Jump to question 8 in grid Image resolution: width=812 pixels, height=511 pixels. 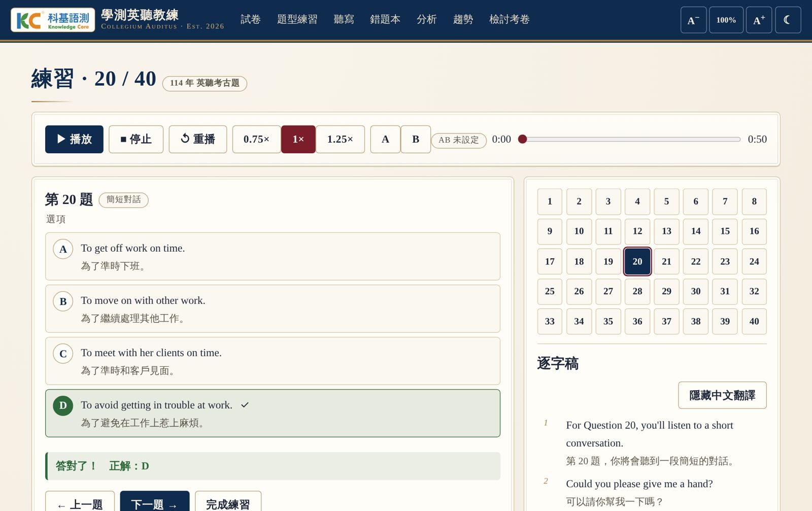click(754, 201)
